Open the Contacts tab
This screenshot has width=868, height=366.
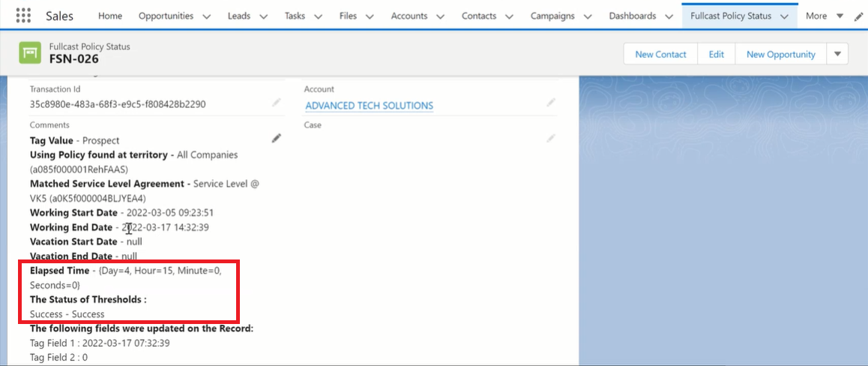click(x=479, y=16)
